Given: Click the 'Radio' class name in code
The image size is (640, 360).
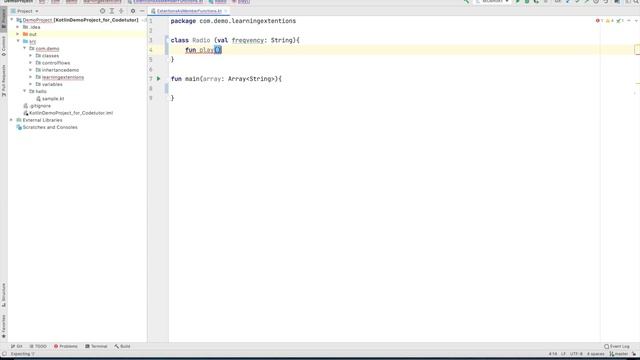Looking at the screenshot, I should pos(201,40).
